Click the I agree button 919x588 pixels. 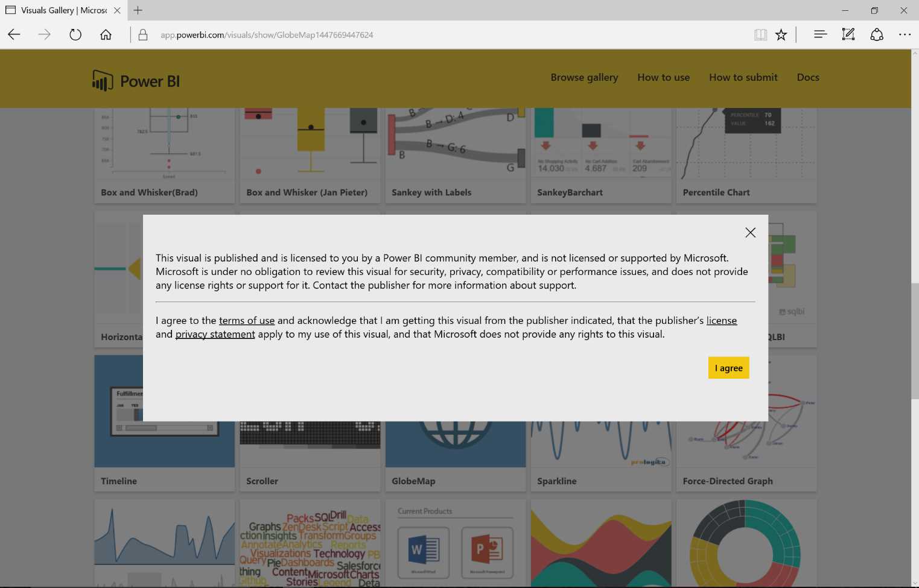tap(728, 368)
